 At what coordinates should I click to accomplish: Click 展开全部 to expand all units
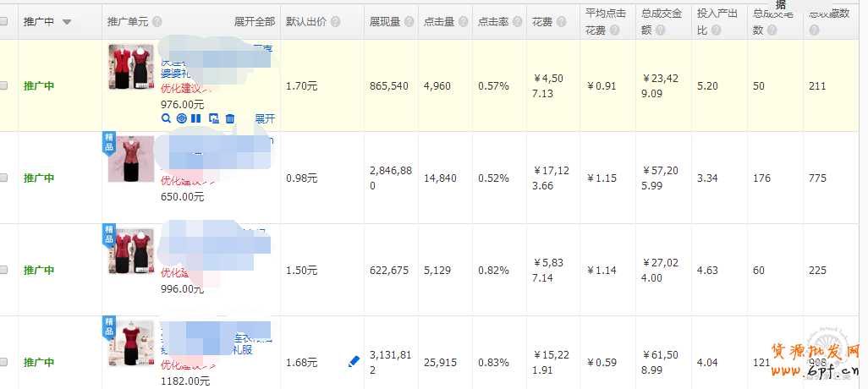pyautogui.click(x=255, y=22)
